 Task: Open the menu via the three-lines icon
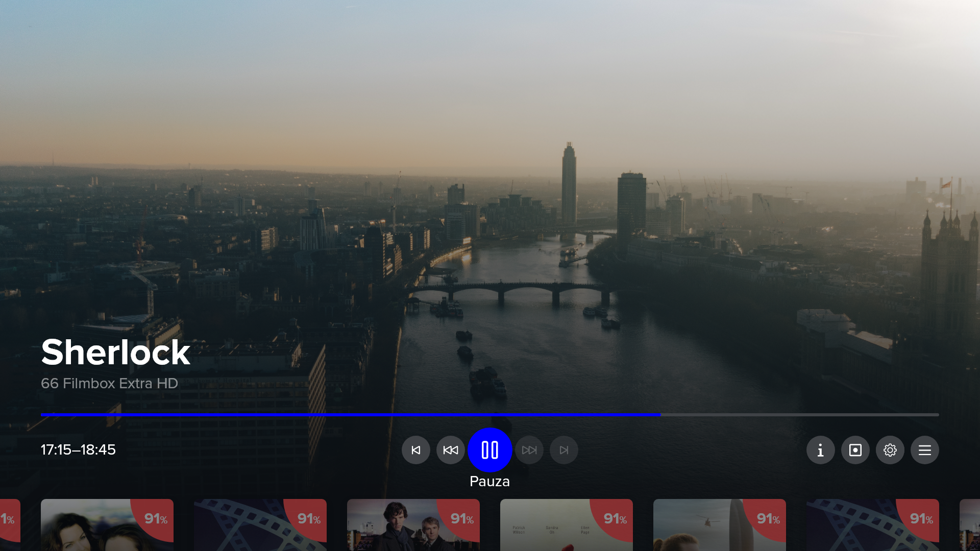click(x=925, y=450)
